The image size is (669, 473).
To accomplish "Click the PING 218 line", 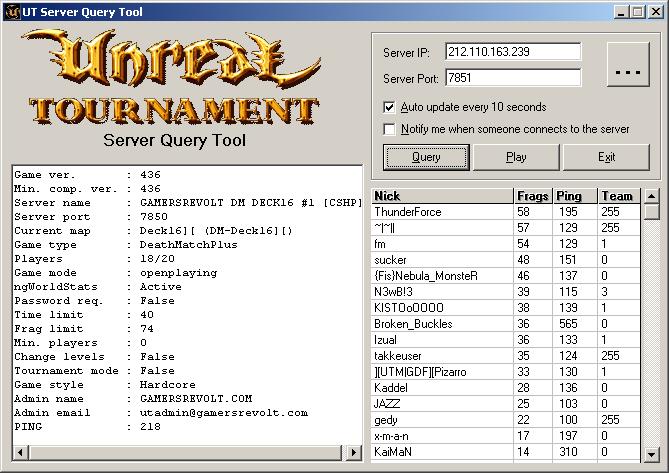I will (x=87, y=427).
